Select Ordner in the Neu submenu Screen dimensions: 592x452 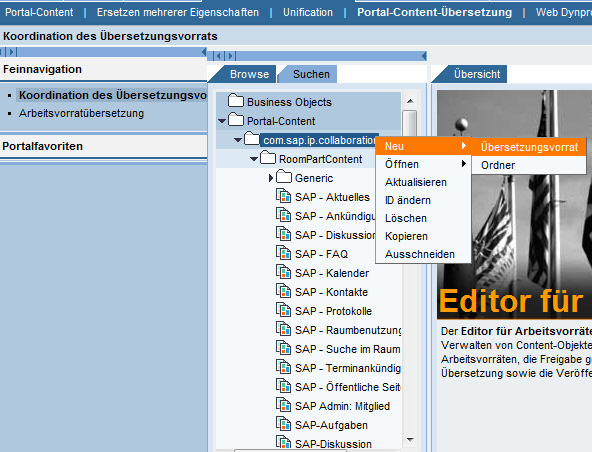[529, 165]
